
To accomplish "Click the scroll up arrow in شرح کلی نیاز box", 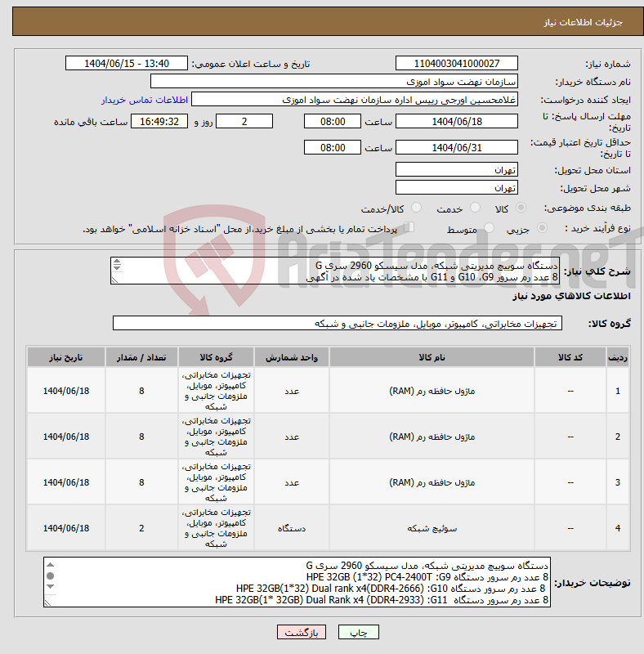I will click(117, 262).
